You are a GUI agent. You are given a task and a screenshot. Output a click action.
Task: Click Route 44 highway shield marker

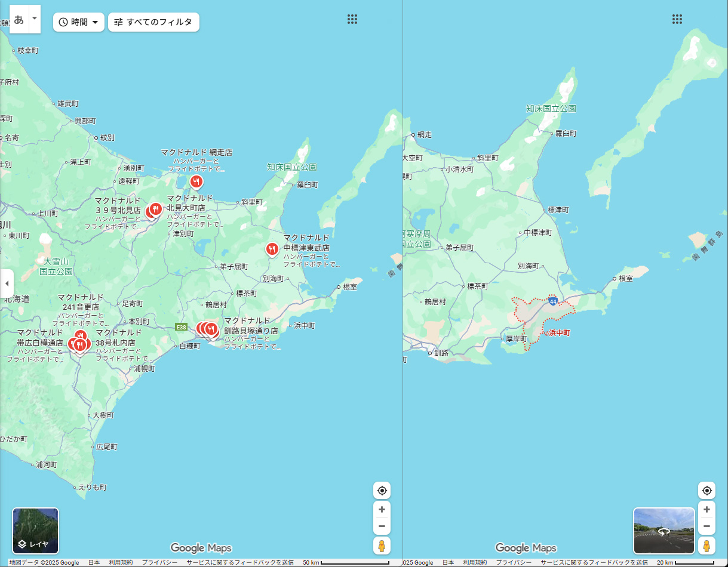[553, 301]
